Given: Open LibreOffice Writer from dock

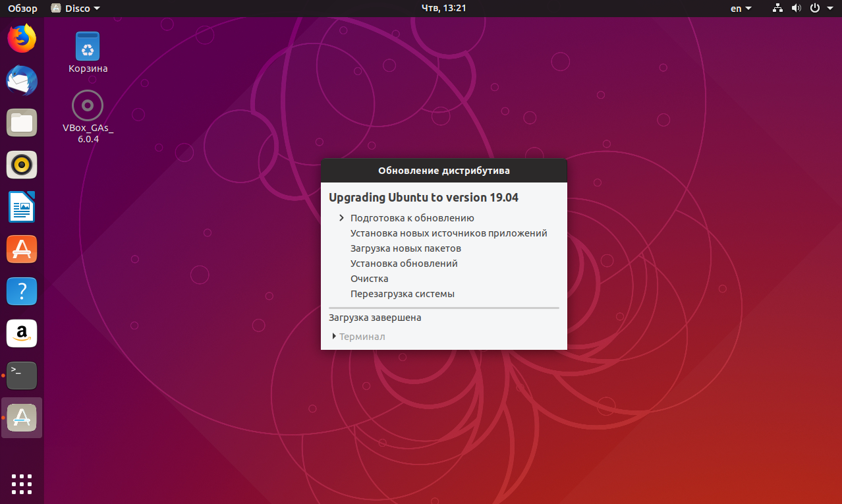Looking at the screenshot, I should click(x=22, y=207).
